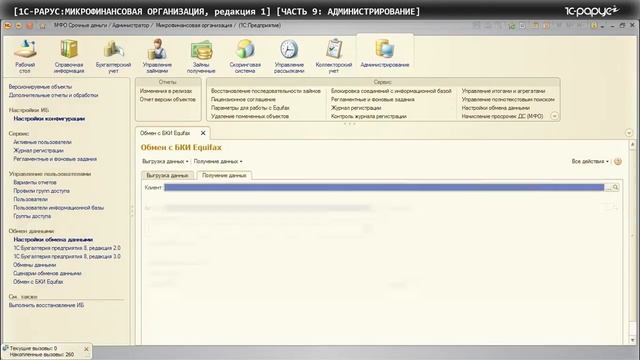The width and height of the screenshot is (640, 360).
Task: Open Изменения в релизах report
Action: tap(166, 91)
